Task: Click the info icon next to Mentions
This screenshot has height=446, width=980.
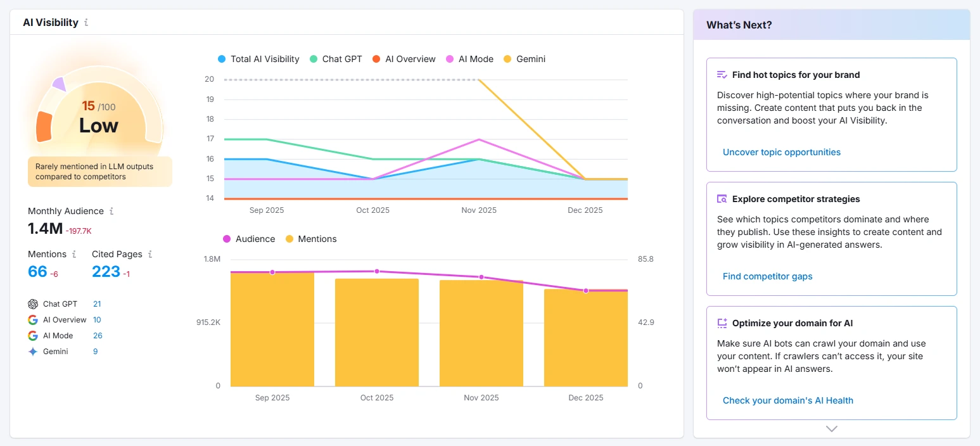Action: click(x=74, y=254)
